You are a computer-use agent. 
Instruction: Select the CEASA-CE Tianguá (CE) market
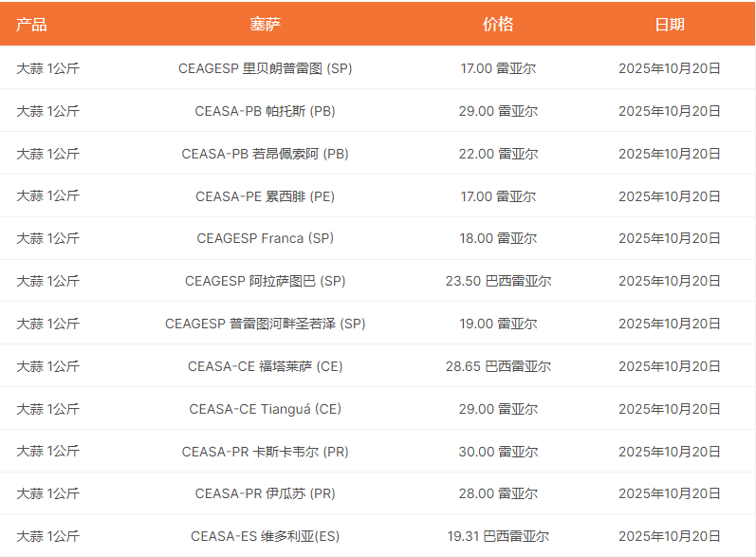click(x=265, y=409)
